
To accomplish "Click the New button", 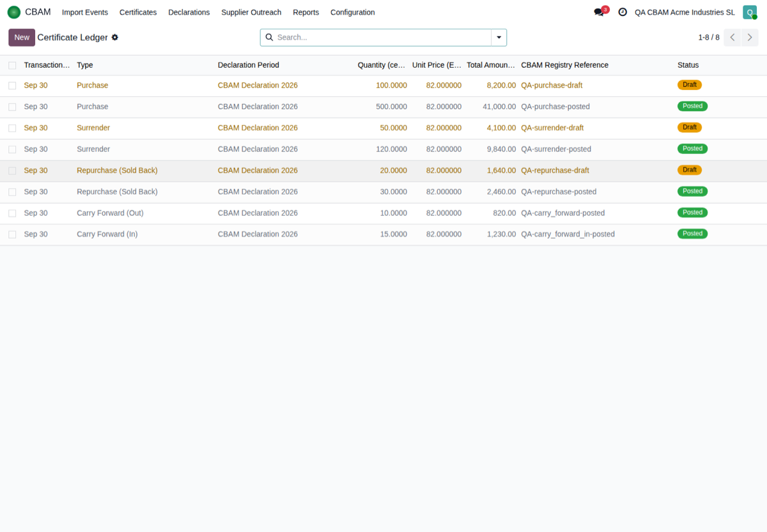I will click(x=22, y=38).
